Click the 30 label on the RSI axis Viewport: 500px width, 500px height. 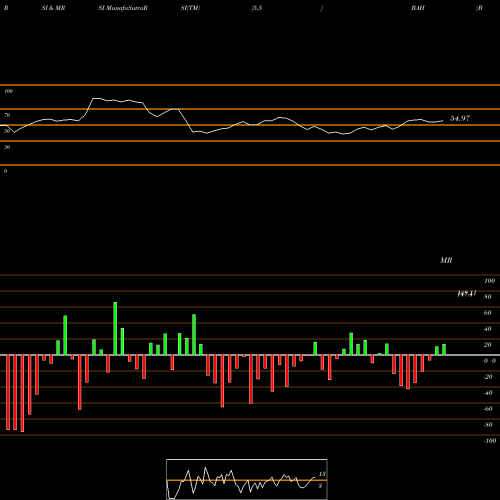click(7, 147)
